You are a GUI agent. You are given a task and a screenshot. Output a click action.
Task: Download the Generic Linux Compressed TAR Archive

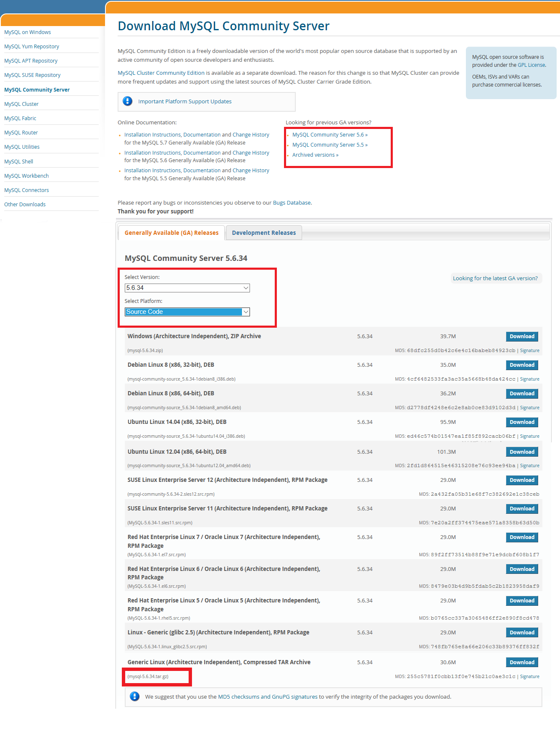(x=522, y=663)
